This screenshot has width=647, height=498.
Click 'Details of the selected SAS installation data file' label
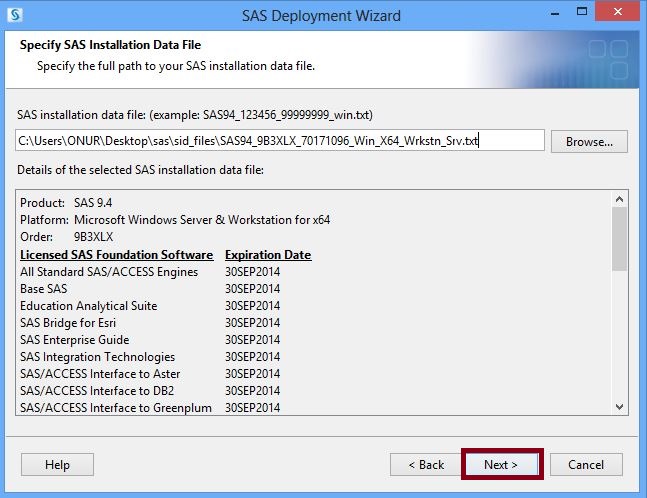point(140,170)
